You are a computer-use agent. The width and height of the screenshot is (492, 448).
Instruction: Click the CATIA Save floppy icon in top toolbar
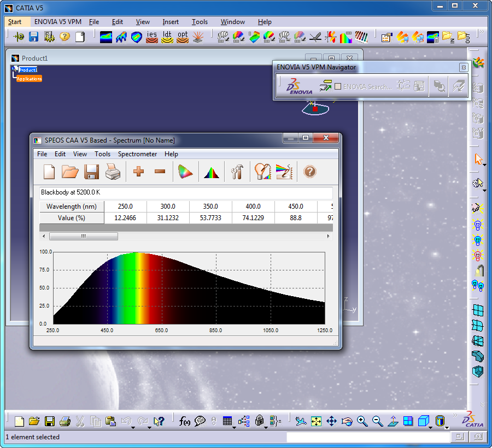33,37
